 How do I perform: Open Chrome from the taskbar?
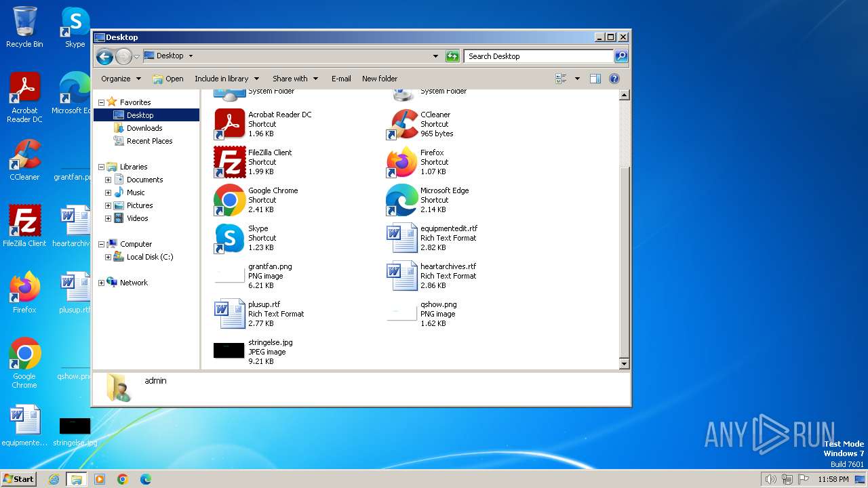click(123, 479)
